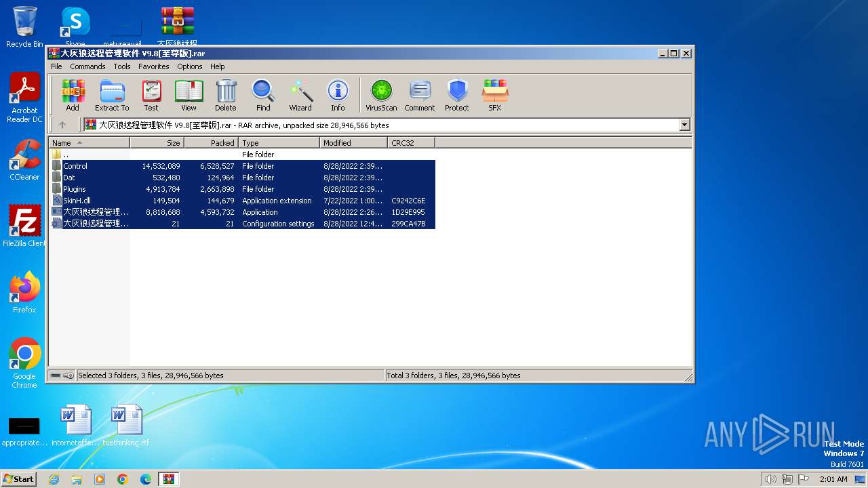This screenshot has width=868, height=488.
Task: Sort by Size column header
Action: [x=157, y=143]
